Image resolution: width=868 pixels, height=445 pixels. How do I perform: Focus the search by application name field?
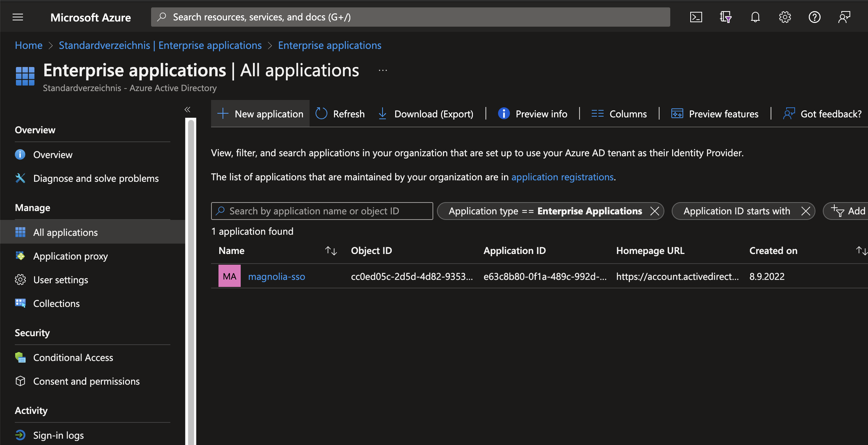(322, 211)
